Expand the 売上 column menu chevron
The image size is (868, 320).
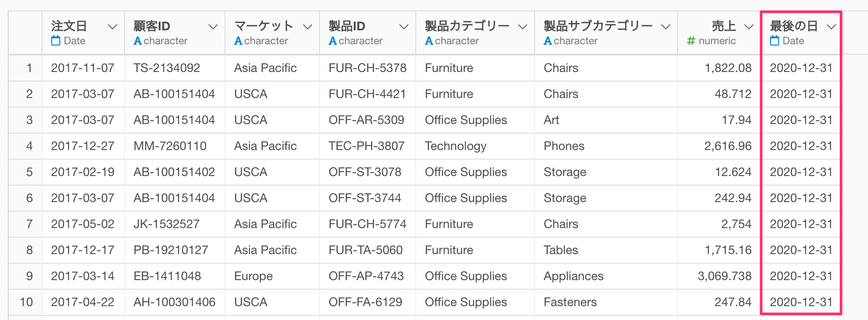tap(749, 27)
